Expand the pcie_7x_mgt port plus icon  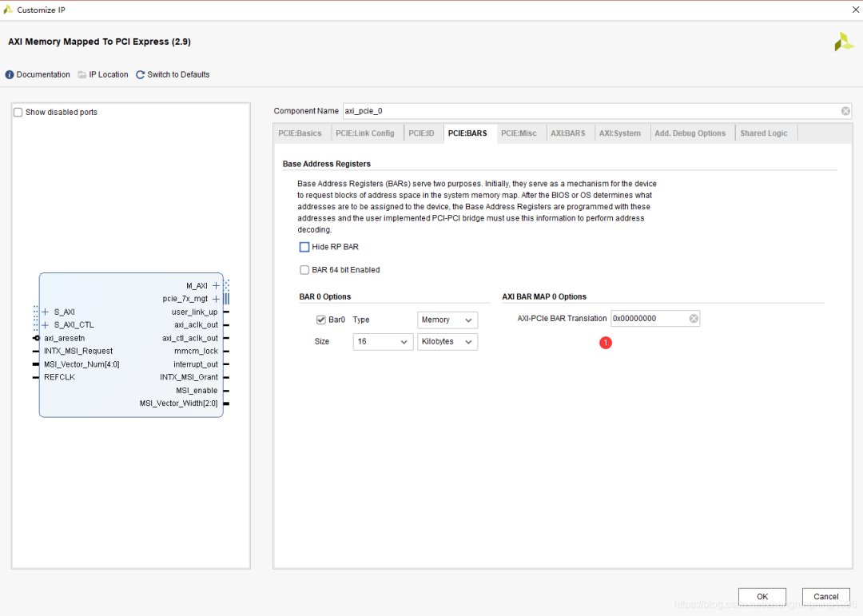pos(216,299)
